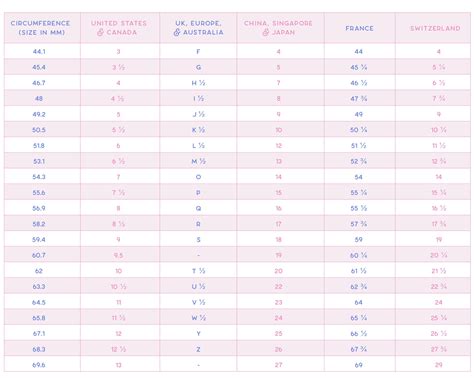The image size is (474, 383).
Task: Click the France column header
Action: pyautogui.click(x=359, y=28)
